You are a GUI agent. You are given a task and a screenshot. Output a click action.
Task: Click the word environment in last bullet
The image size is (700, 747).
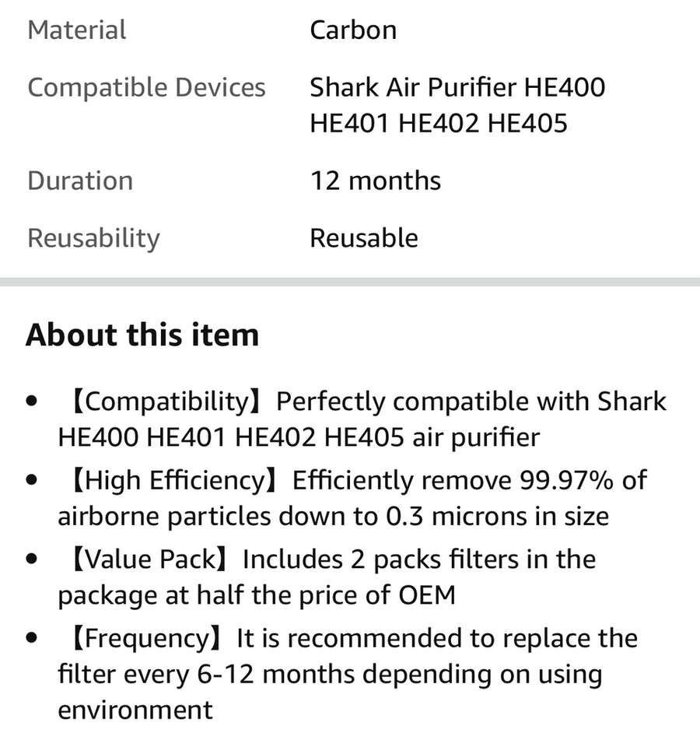coord(135,710)
